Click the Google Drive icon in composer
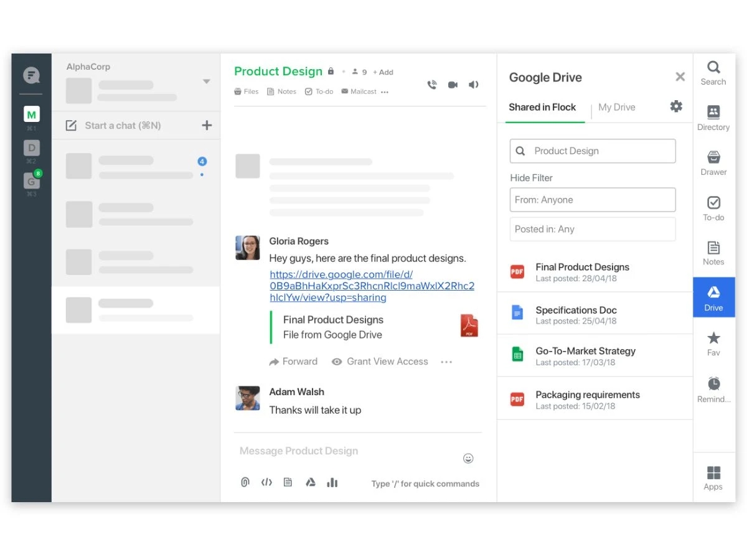The image size is (747, 560). 311,482
